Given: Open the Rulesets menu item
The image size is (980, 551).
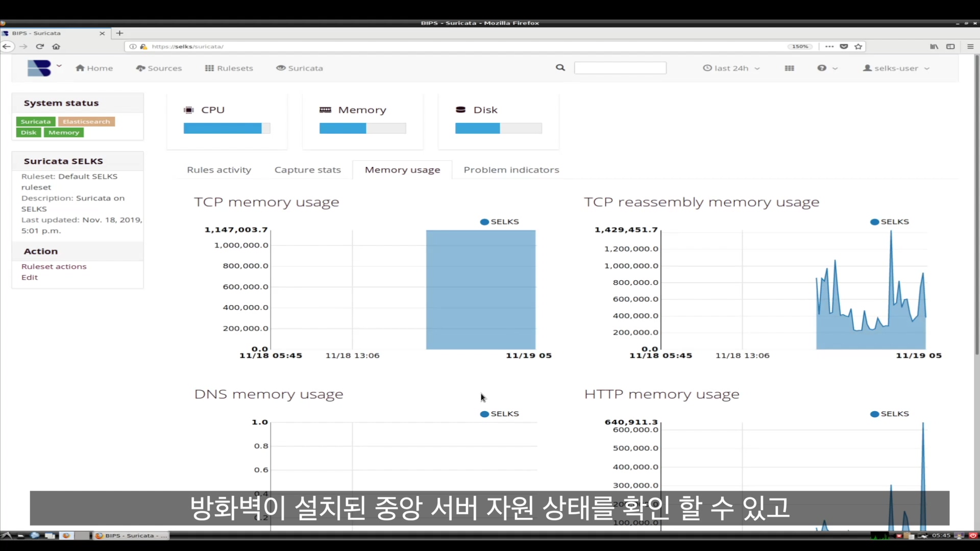Looking at the screenshot, I should [229, 68].
